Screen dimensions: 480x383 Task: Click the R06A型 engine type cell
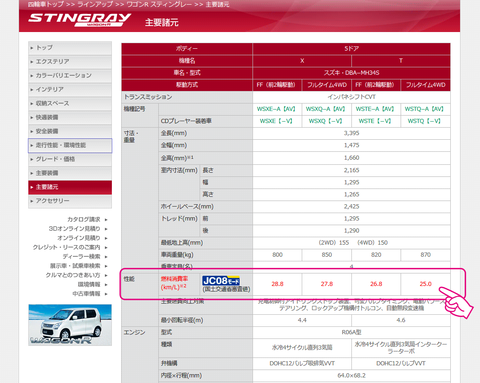pos(351,332)
